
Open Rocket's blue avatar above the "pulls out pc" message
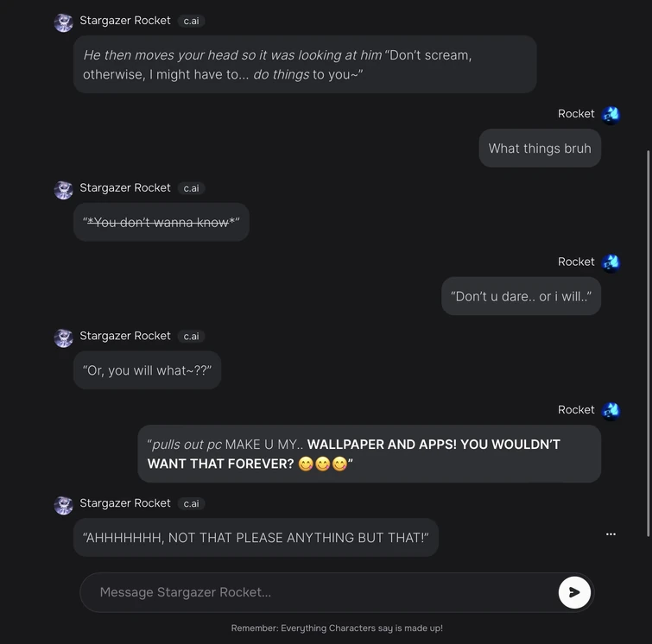tap(611, 411)
